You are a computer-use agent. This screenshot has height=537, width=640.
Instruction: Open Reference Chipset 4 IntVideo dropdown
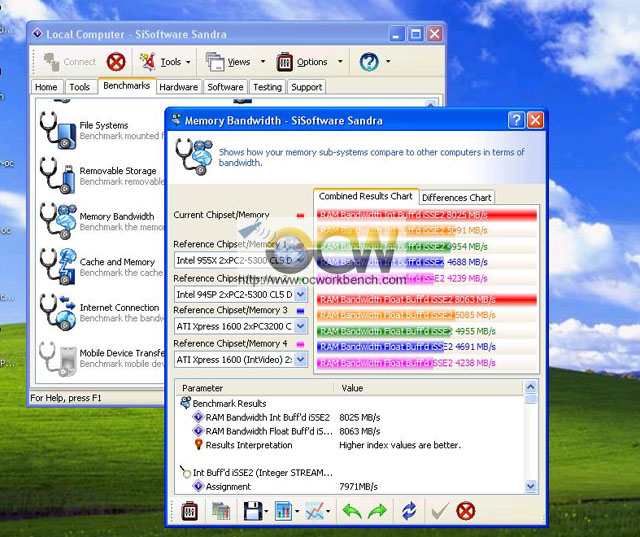(301, 359)
